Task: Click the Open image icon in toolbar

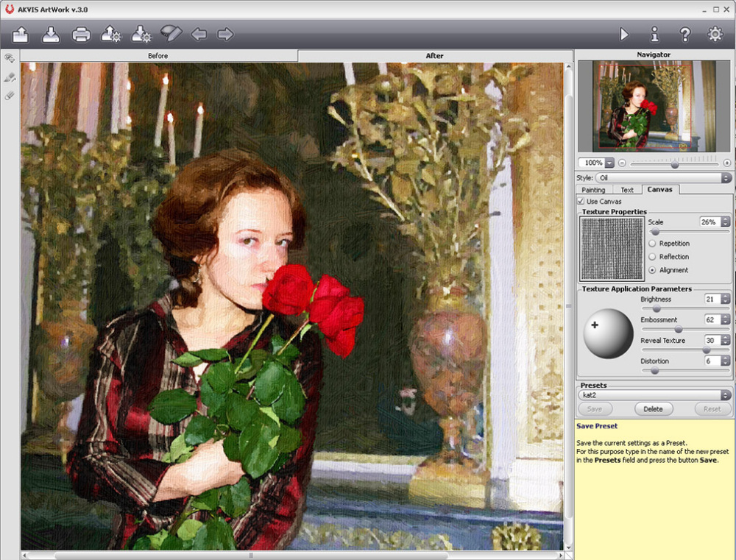Action: (x=20, y=34)
